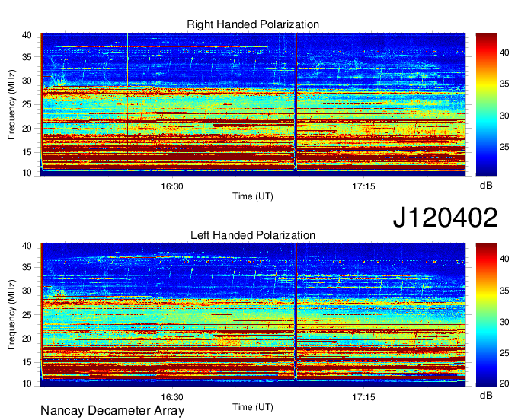Click the top plot's 'Frequency (MHz)' axis label
The height and width of the screenshot is (420, 518).
tap(11, 104)
